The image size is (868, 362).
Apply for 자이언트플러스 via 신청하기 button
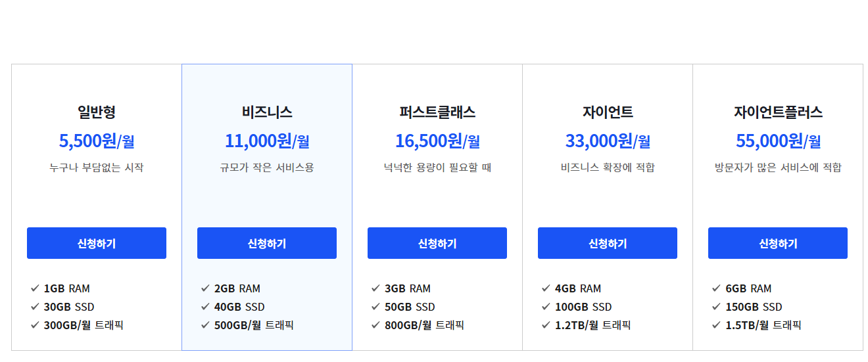(x=777, y=243)
